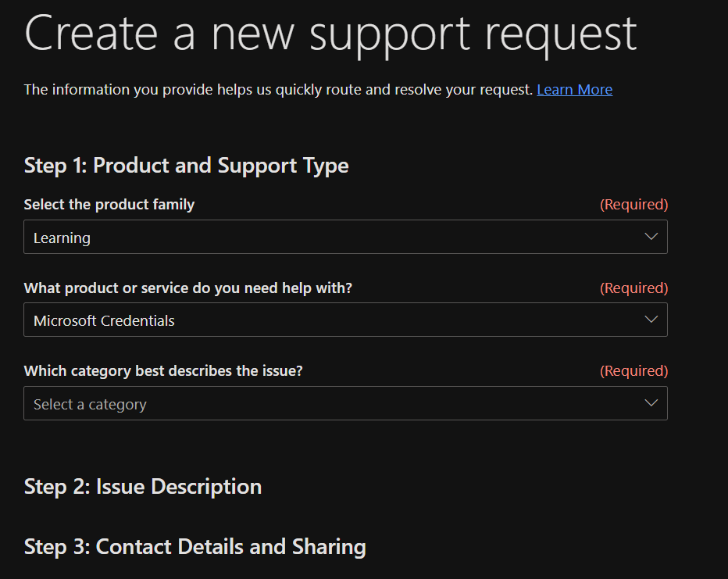The height and width of the screenshot is (579, 728).
Task: Click the Select the product family label
Action: tap(109, 205)
